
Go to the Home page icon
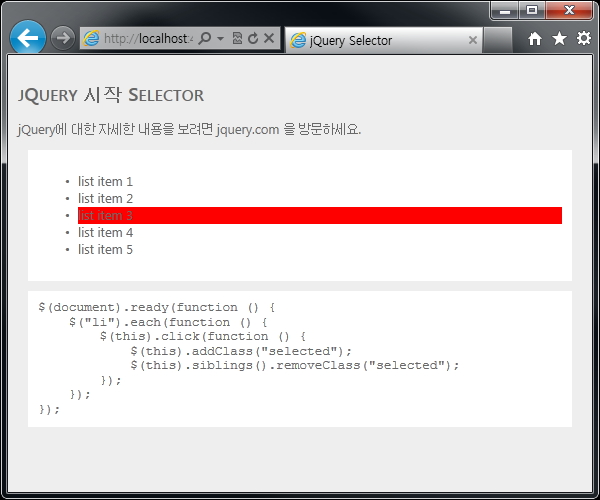pos(535,39)
